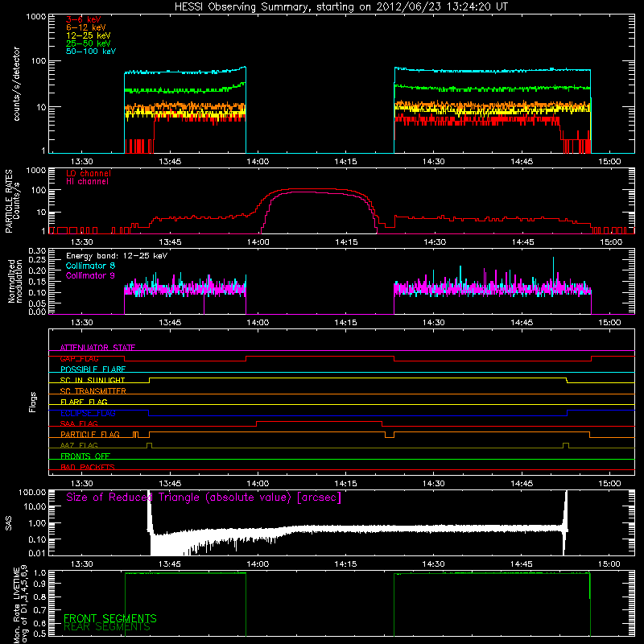Click 14:30 time label under modulation plot
Screen dimensions: 644x644
434,323
